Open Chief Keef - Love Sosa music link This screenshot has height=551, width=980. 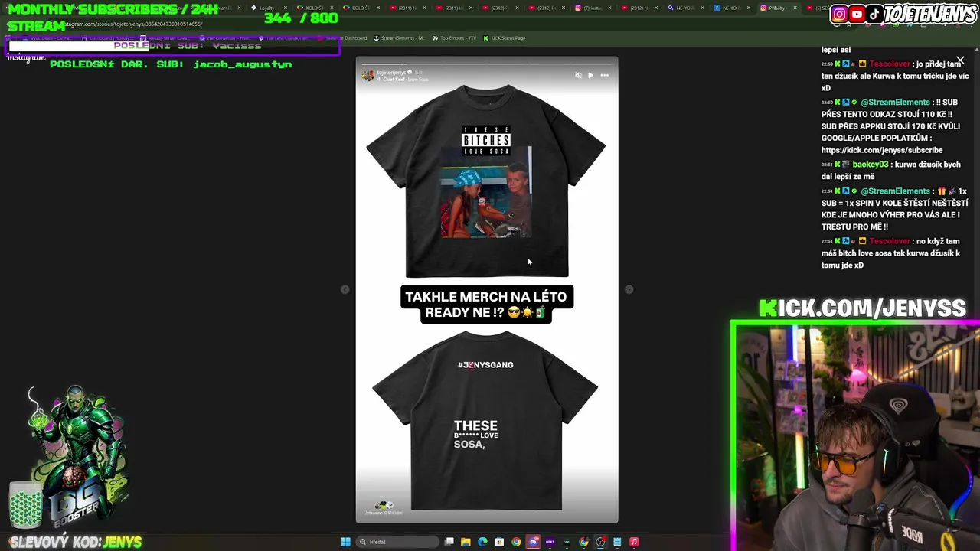pyautogui.click(x=404, y=80)
